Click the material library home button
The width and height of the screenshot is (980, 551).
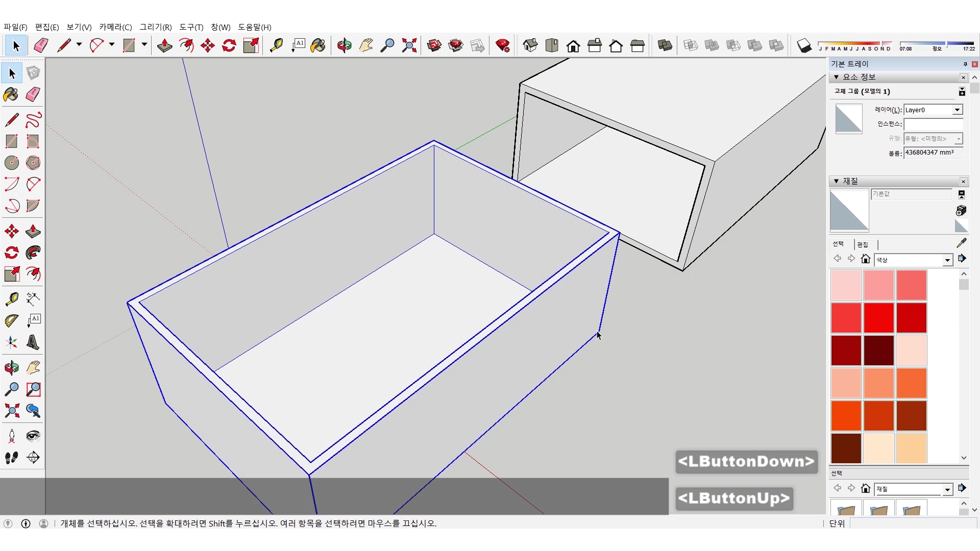[x=865, y=259]
